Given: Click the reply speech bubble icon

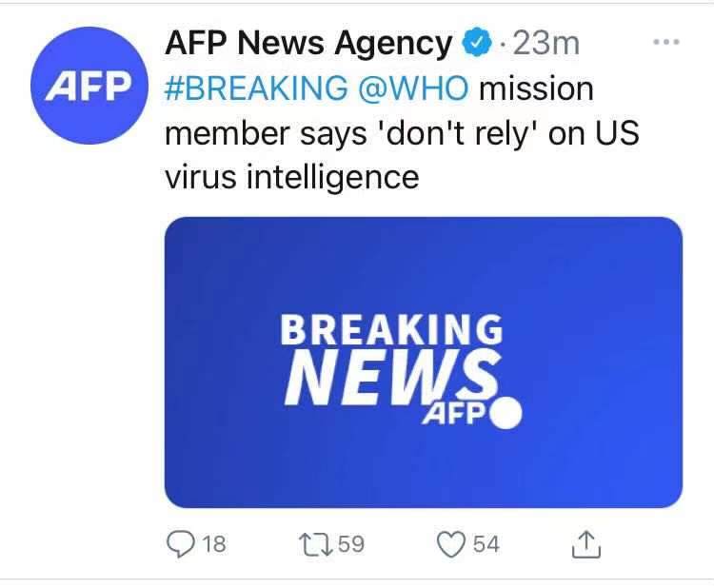Looking at the screenshot, I should 180,543.
